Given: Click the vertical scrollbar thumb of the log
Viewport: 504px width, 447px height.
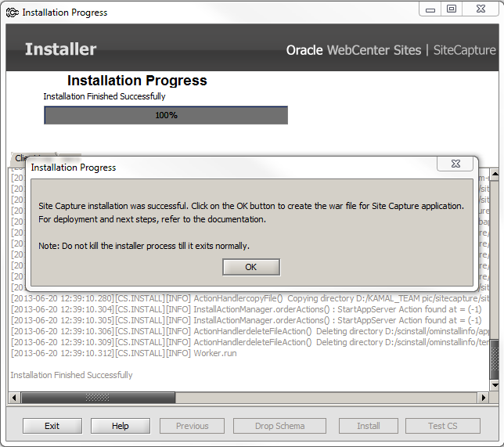Looking at the screenshot, I should tap(495, 359).
